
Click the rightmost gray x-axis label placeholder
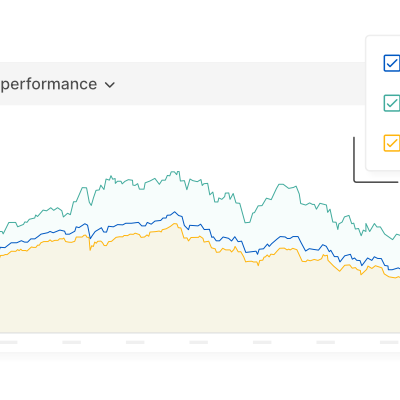pos(390,342)
